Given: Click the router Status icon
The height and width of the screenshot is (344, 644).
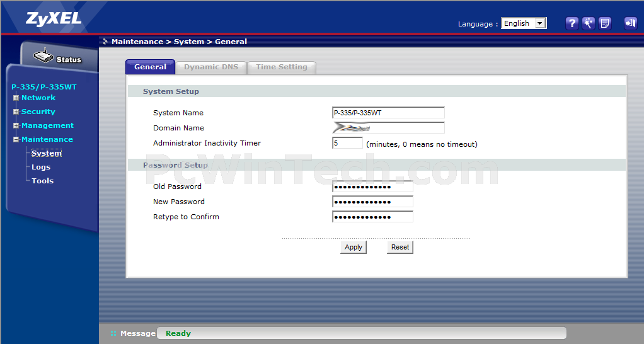Looking at the screenshot, I should [44, 57].
